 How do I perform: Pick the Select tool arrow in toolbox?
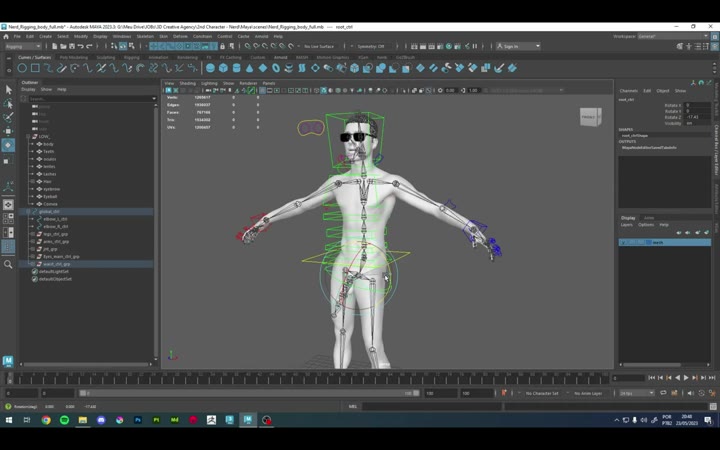coord(8,90)
